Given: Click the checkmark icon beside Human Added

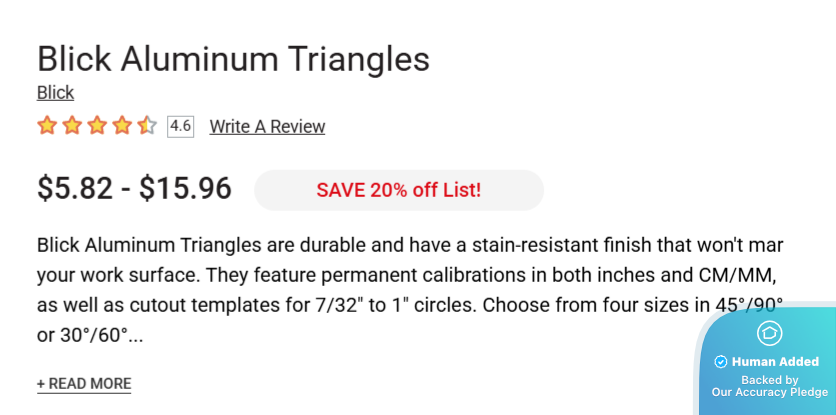Looking at the screenshot, I should coord(720,362).
